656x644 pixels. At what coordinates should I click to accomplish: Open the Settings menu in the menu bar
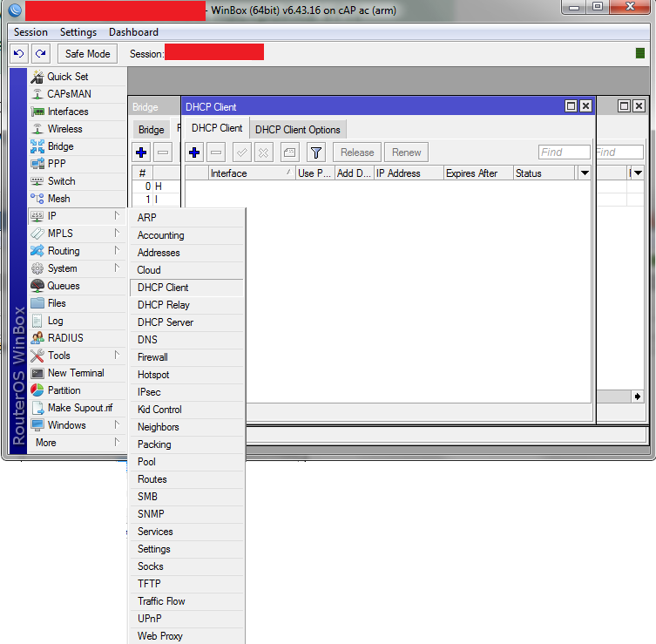[78, 32]
